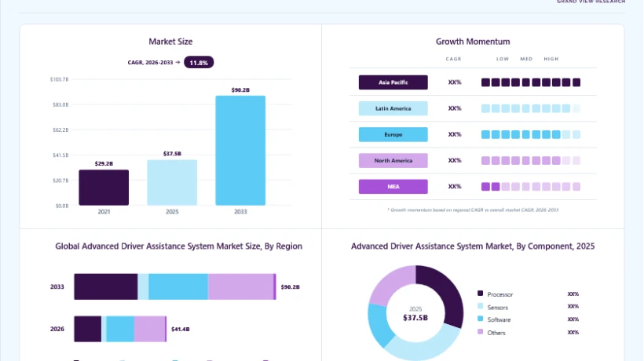Click the growth momentum footnote text
Image resolution: width=644 pixels, height=361 pixels.
click(x=473, y=210)
